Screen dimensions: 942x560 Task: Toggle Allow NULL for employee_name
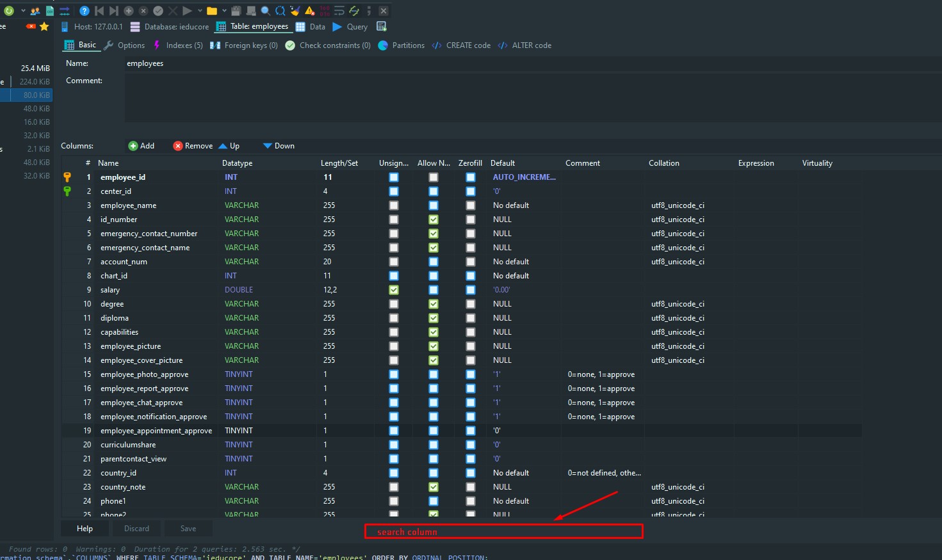pyautogui.click(x=434, y=205)
